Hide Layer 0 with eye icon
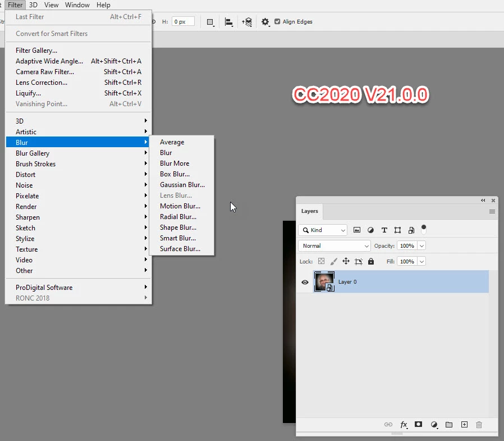Viewport: 504px width, 441px height. click(x=305, y=282)
